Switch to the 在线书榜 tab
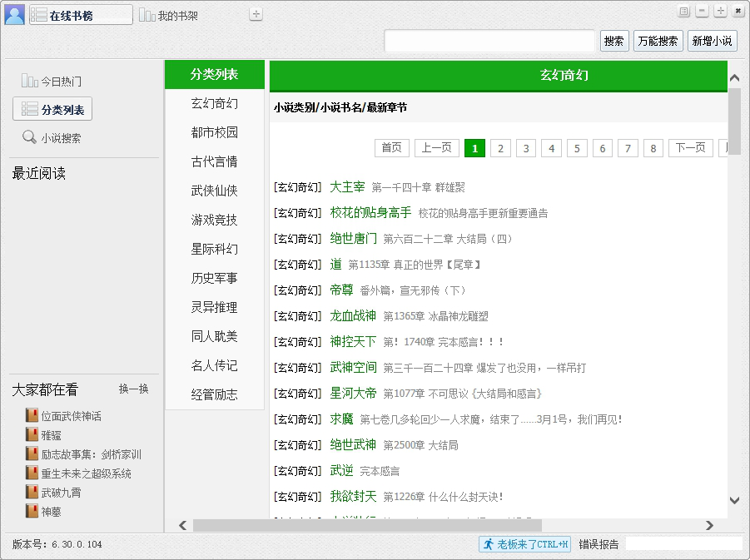 (81, 15)
